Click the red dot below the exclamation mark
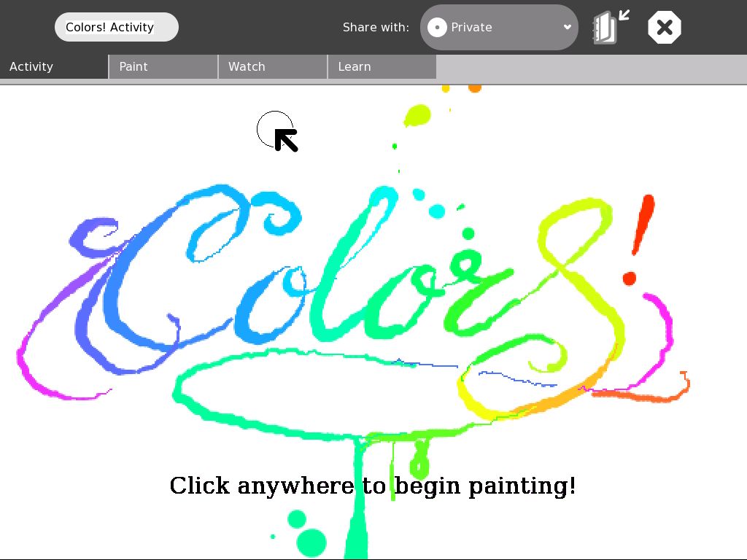Screen dimensions: 747x560 [630, 278]
